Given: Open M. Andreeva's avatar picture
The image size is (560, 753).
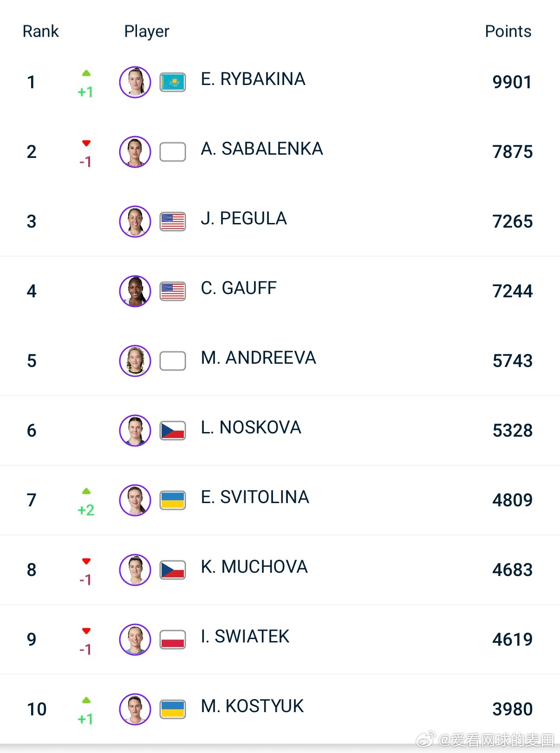Looking at the screenshot, I should (135, 361).
